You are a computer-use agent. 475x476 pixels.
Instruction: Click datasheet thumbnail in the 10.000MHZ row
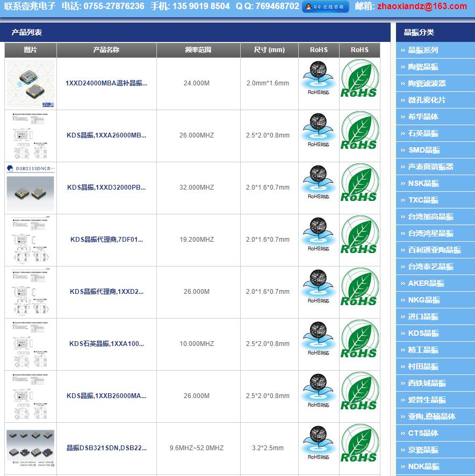click(31, 344)
